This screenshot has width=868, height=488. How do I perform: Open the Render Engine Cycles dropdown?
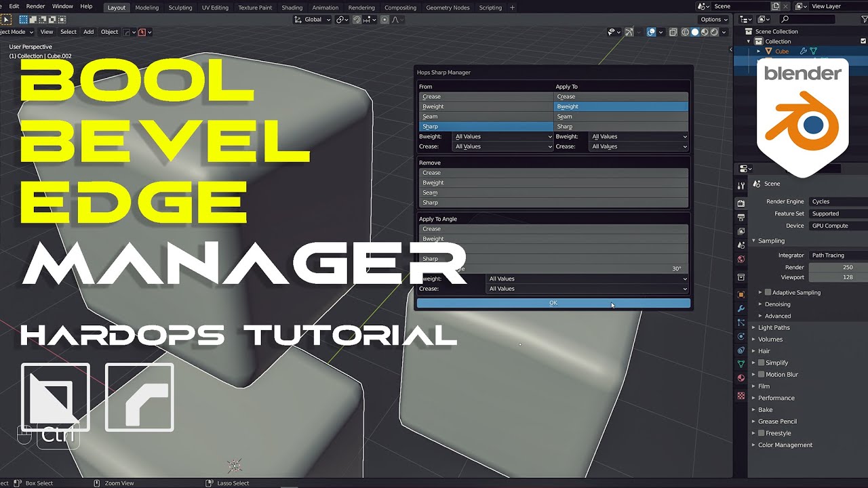point(838,201)
